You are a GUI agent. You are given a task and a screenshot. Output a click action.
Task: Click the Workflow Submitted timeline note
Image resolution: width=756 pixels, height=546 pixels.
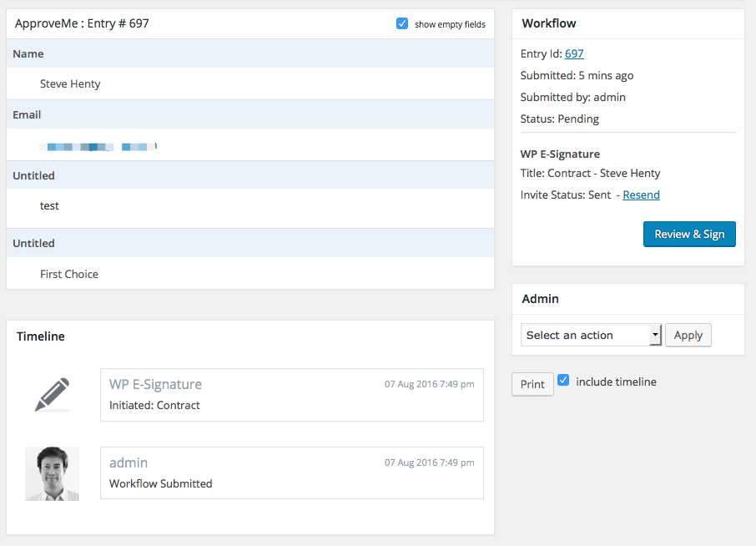point(161,483)
